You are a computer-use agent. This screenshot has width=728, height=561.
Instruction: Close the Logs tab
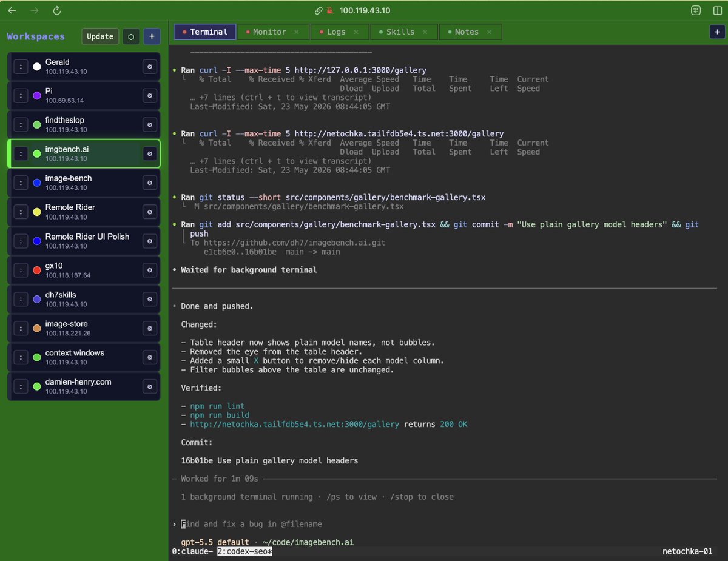point(356,32)
